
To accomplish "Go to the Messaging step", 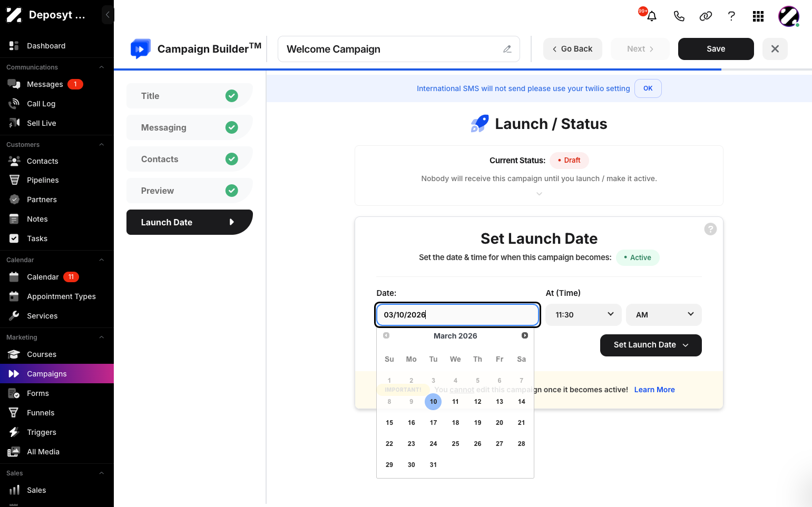I will pos(190,127).
